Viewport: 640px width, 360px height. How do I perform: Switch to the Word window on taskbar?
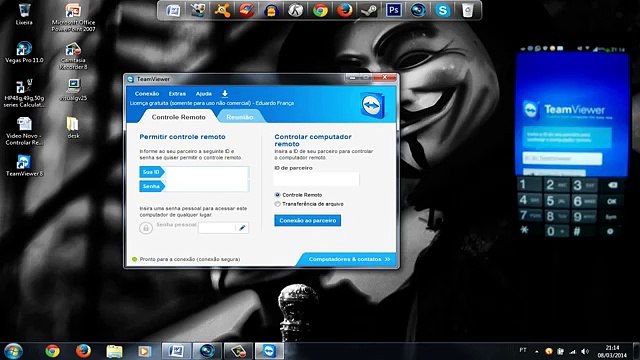pyautogui.click(x=176, y=351)
